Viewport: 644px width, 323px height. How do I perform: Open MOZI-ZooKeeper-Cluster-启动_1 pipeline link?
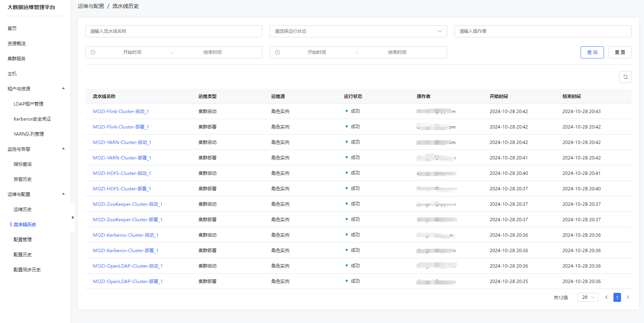click(x=128, y=204)
